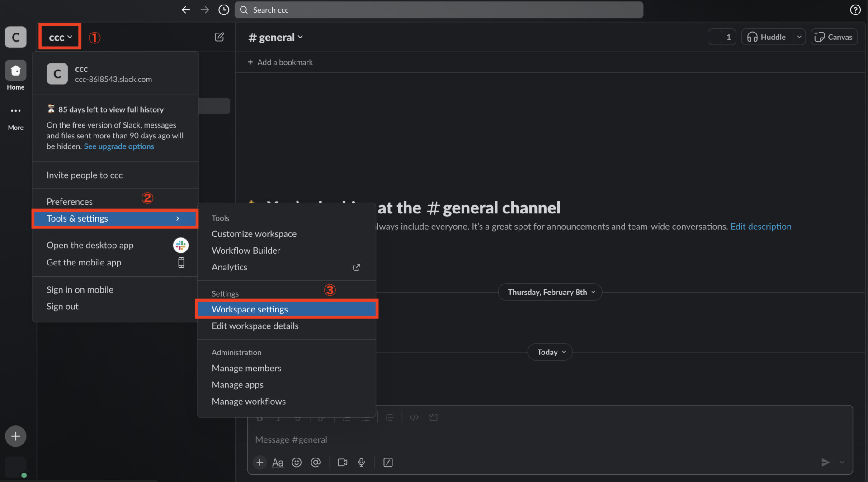The image size is (868, 482).
Task: Expand the Today date divider dropdown
Action: pyautogui.click(x=550, y=352)
